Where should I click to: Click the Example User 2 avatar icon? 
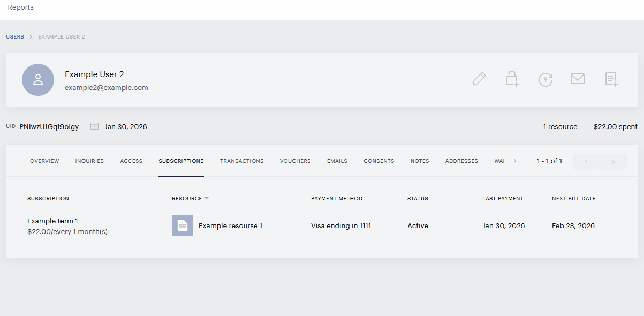click(x=38, y=80)
